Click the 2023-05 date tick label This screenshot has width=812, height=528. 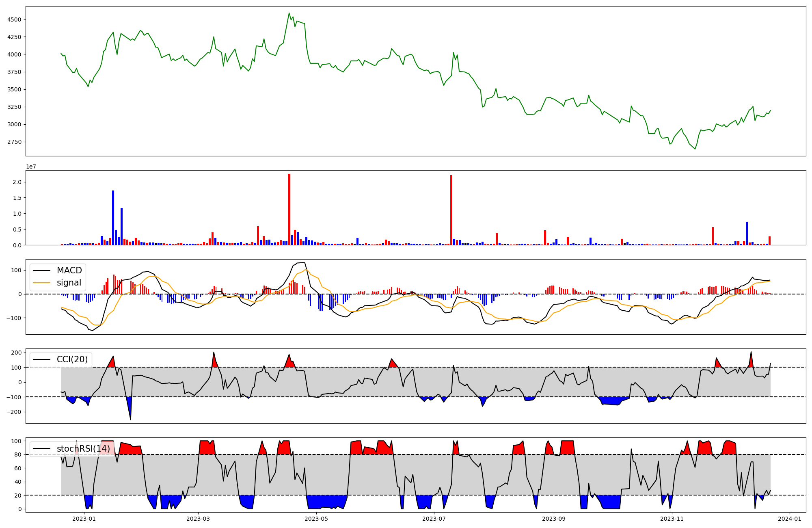click(316, 519)
